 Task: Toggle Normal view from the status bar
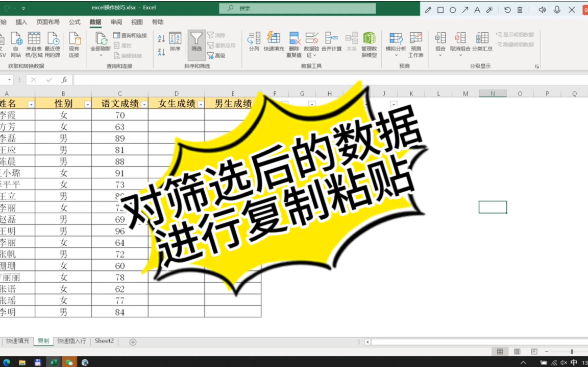499,351
